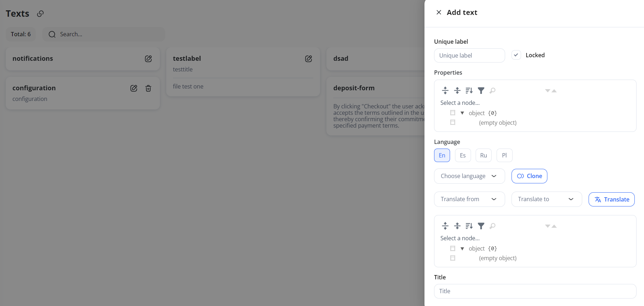Click the edit icon on testlabel card
Image resolution: width=644 pixels, height=306 pixels.
(x=308, y=59)
